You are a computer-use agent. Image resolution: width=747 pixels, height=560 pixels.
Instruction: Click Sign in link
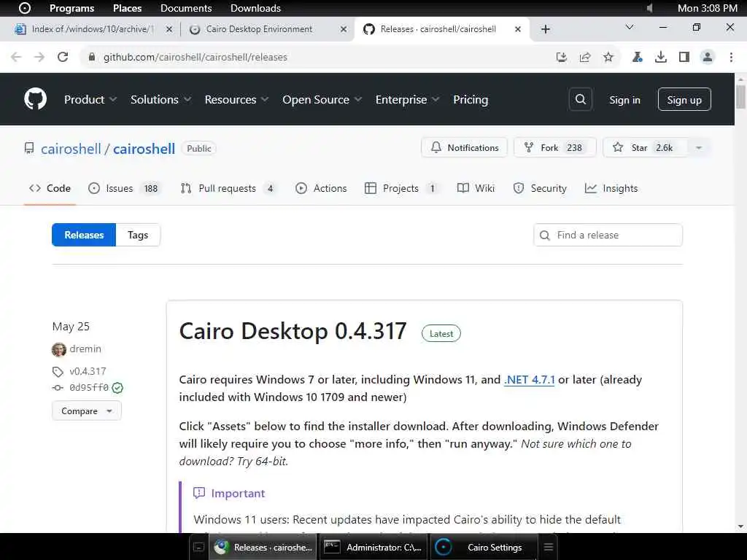click(624, 100)
